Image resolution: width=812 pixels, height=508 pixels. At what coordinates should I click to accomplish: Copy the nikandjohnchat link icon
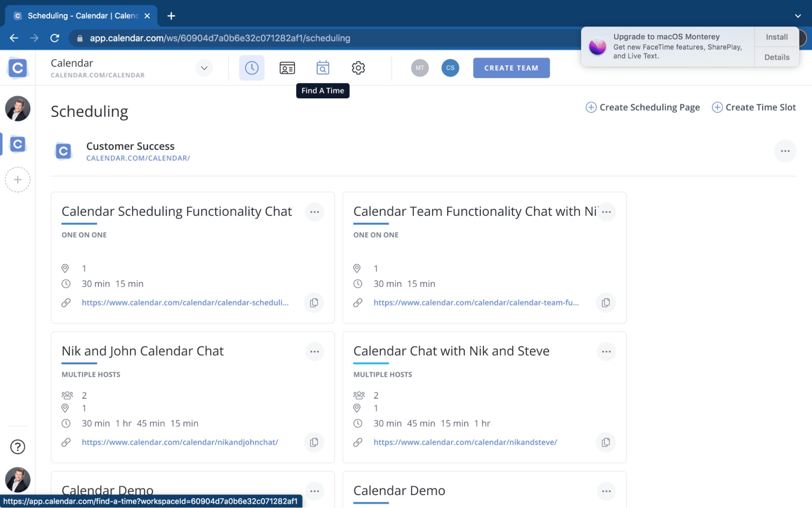314,442
